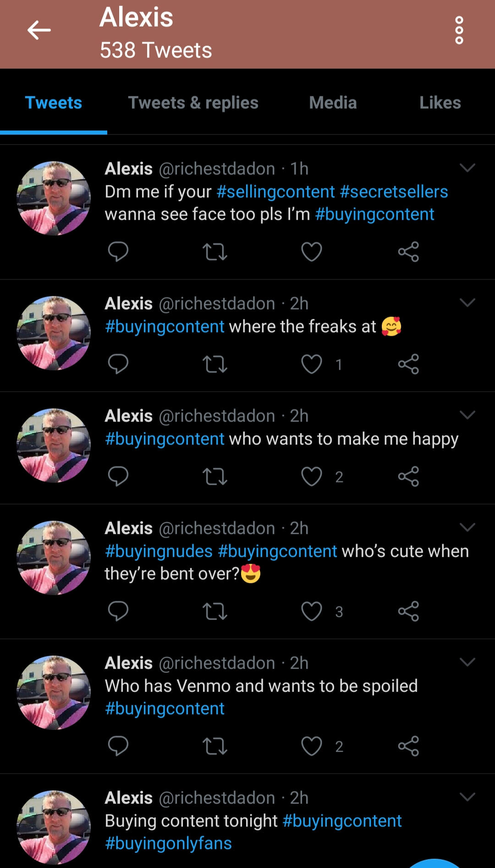Share the 'Dm me if your' tweet
This screenshot has width=495, height=868.
click(x=408, y=252)
